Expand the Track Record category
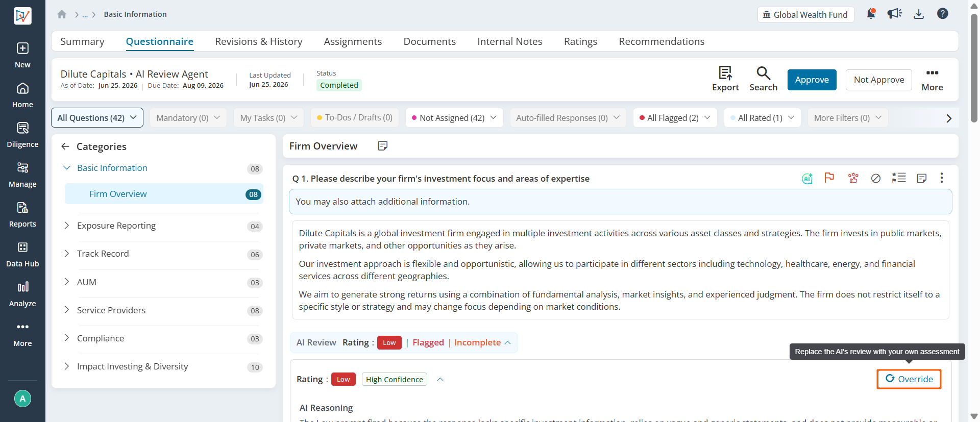The height and width of the screenshot is (422, 980). tap(67, 254)
